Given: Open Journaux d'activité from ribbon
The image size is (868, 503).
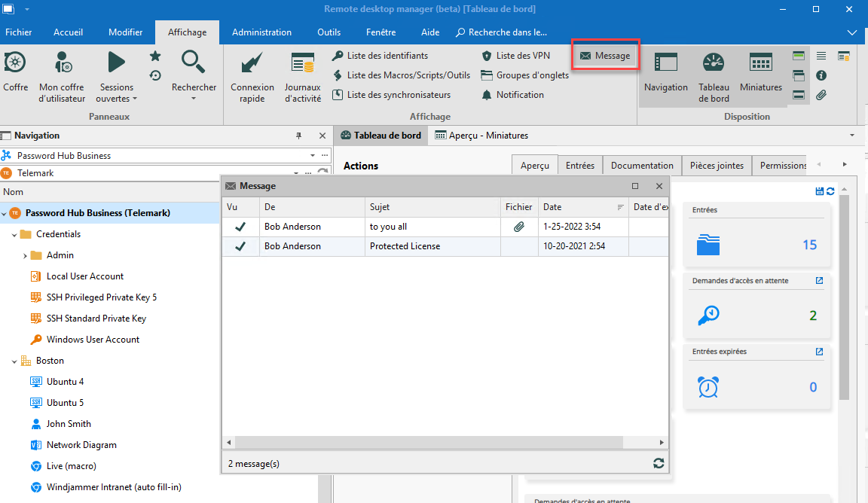Looking at the screenshot, I should 302,76.
